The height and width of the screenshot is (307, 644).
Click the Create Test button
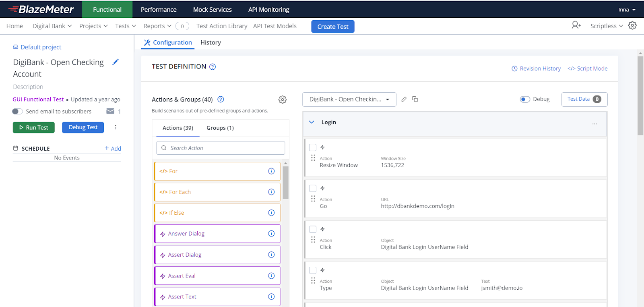[x=333, y=27]
